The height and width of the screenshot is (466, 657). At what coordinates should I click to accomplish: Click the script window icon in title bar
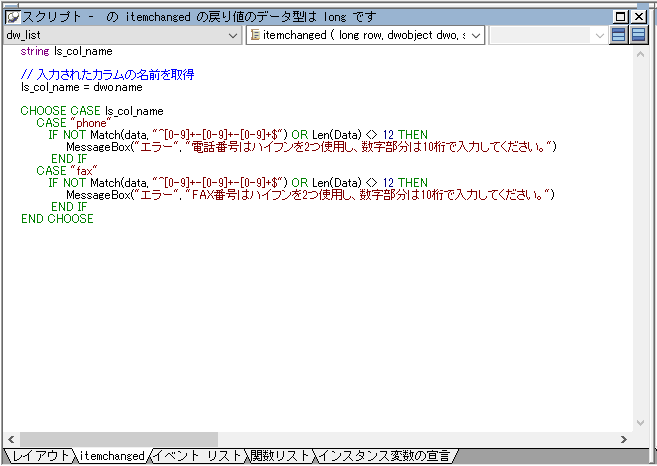click(x=12, y=17)
